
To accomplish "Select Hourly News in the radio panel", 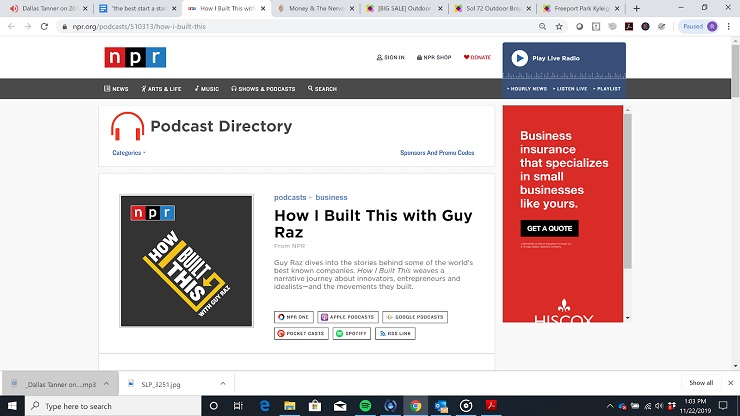I will coord(527,89).
